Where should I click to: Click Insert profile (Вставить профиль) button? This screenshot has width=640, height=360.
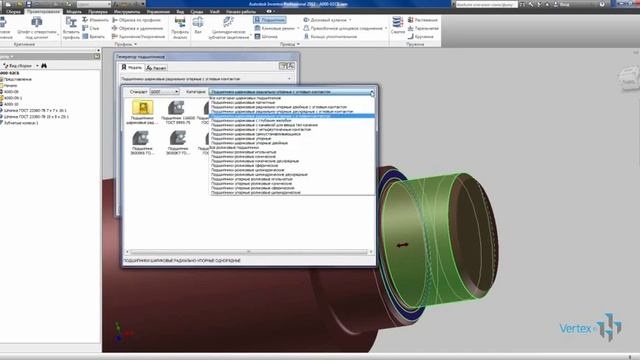[71, 28]
